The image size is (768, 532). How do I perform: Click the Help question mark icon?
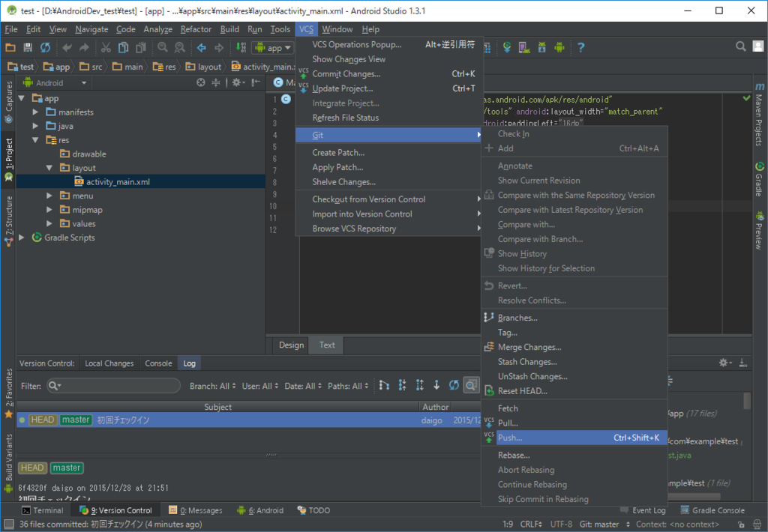(581, 47)
